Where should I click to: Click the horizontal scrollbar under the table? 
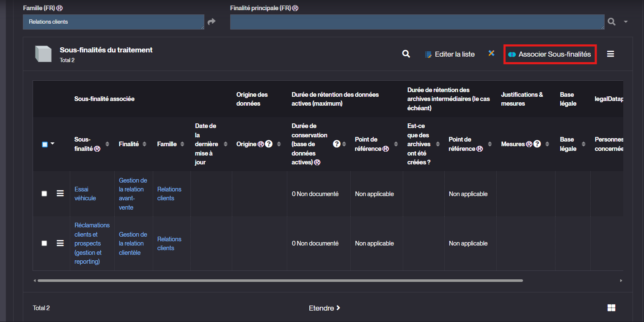(279, 280)
